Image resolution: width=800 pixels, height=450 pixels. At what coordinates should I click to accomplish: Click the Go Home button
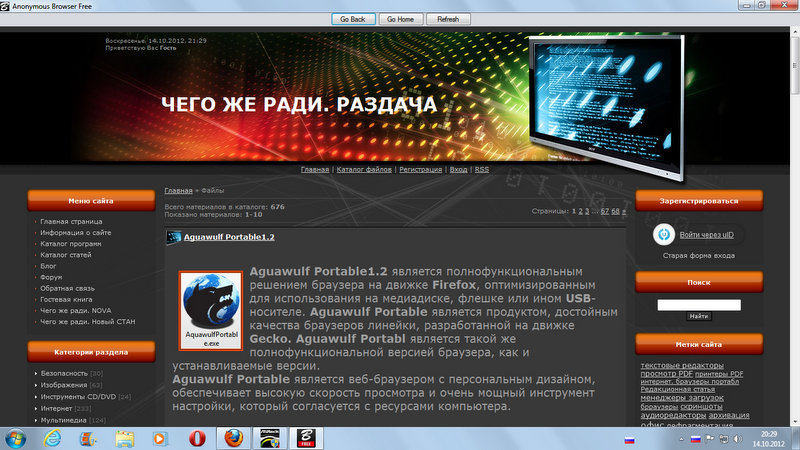pyautogui.click(x=401, y=19)
